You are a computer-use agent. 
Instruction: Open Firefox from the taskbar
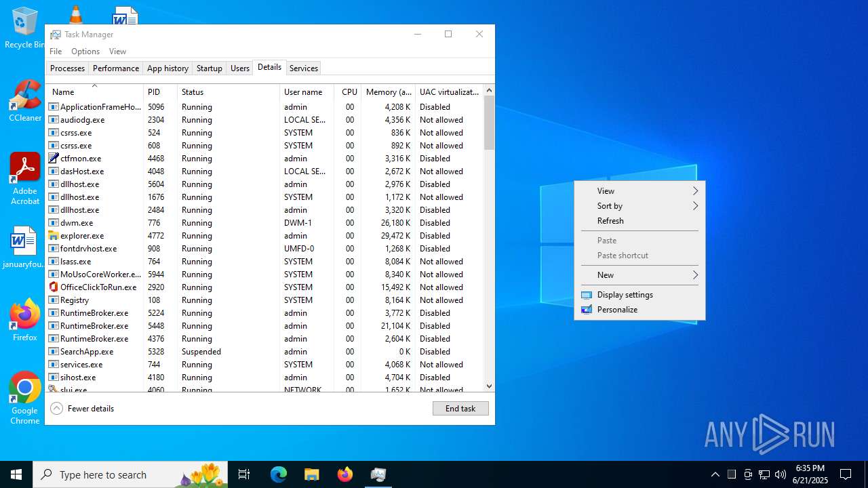(344, 474)
